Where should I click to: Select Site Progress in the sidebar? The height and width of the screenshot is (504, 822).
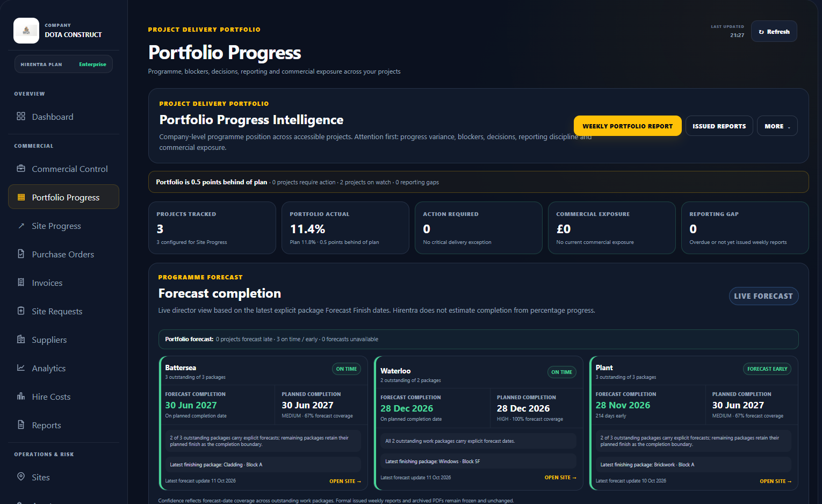click(x=63, y=226)
